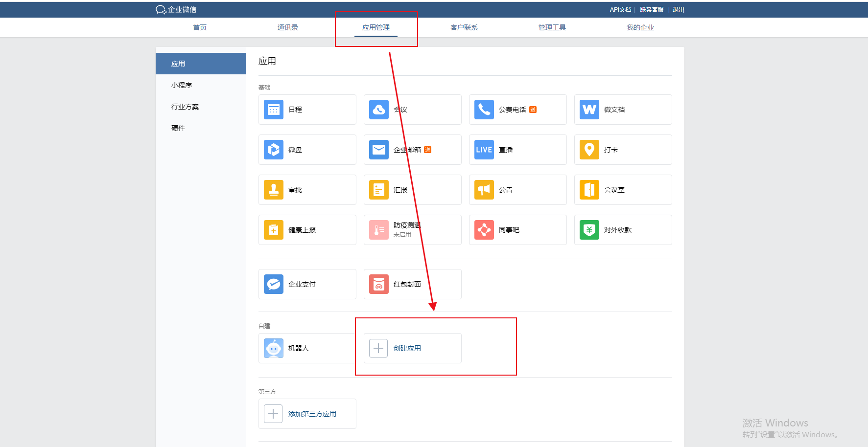The image size is (868, 447).
Task: Open 行业方案 in the sidebar
Action: pos(185,107)
